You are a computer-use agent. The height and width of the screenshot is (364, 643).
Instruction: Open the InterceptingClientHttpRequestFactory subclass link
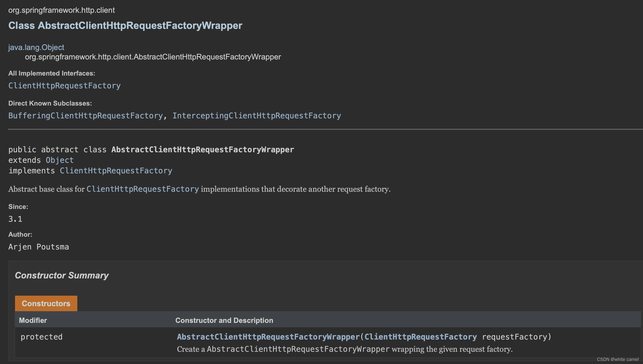pyautogui.click(x=256, y=116)
